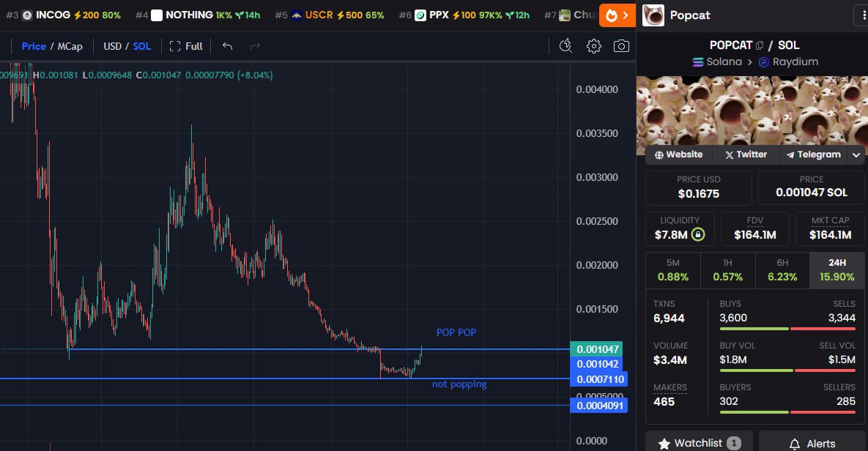Click the BUYS 3,600 value

[x=733, y=318]
